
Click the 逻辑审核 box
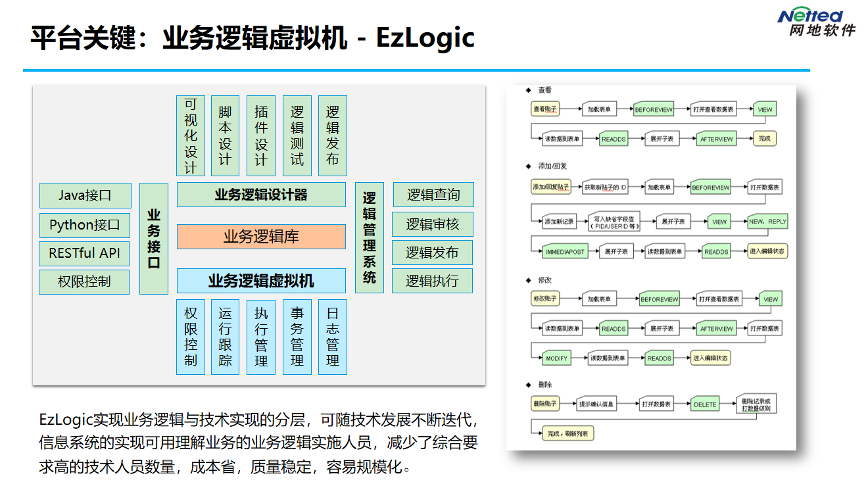point(433,224)
